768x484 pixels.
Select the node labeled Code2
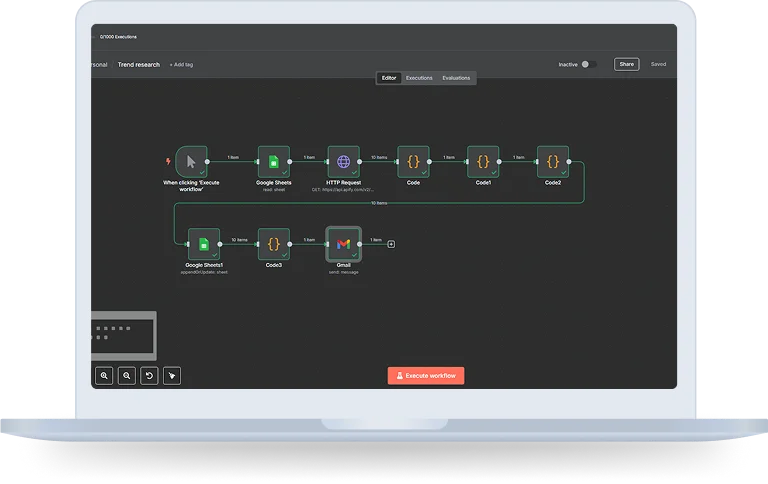(x=553, y=161)
